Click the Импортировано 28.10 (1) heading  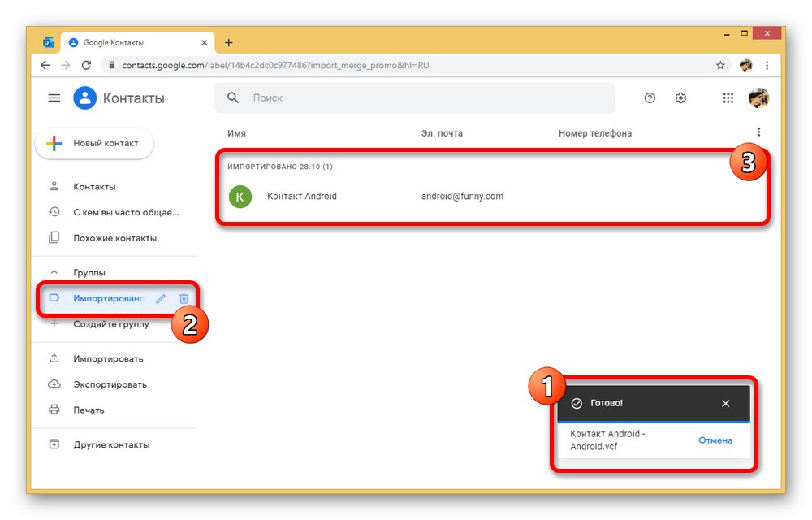coord(280,167)
